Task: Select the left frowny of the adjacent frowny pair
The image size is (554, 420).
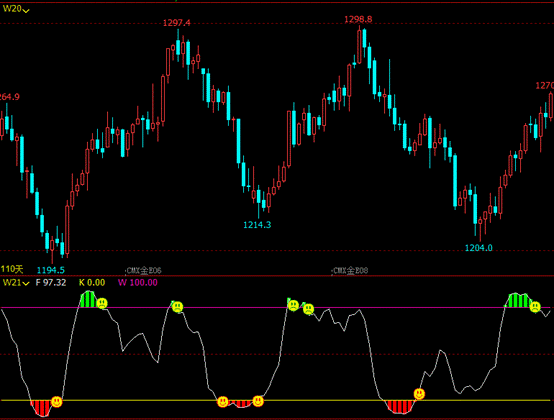Action: pos(293,305)
